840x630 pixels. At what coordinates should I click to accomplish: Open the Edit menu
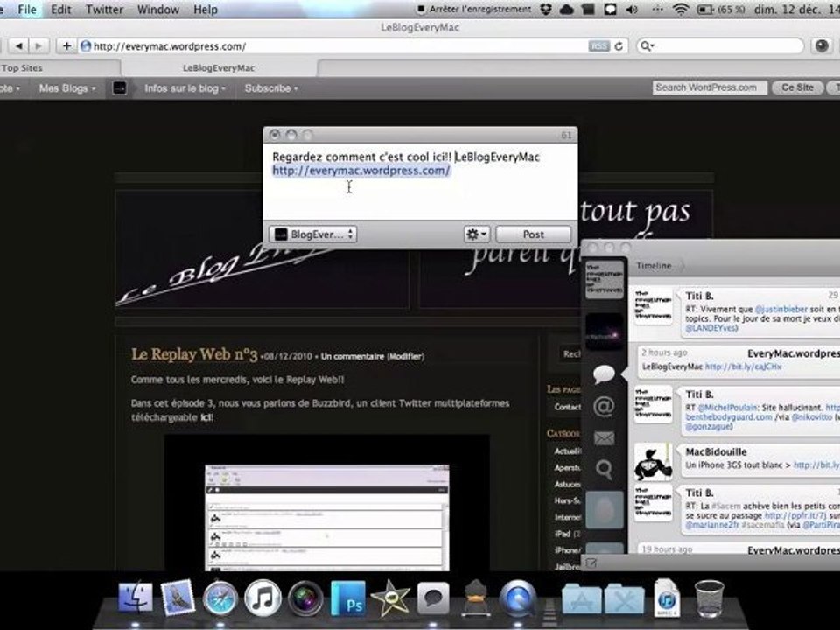click(61, 9)
